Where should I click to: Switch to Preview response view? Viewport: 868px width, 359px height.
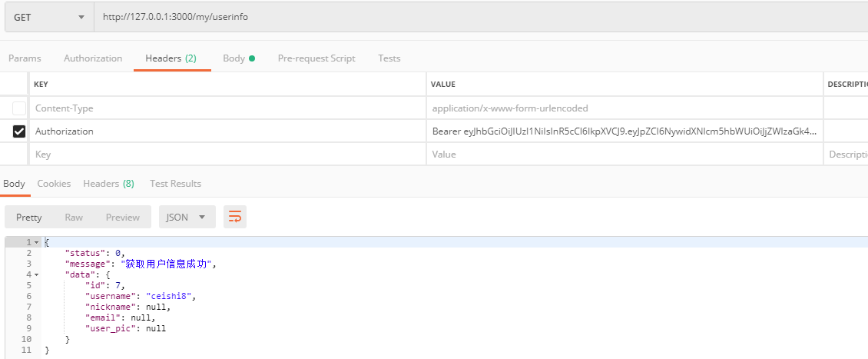click(123, 217)
